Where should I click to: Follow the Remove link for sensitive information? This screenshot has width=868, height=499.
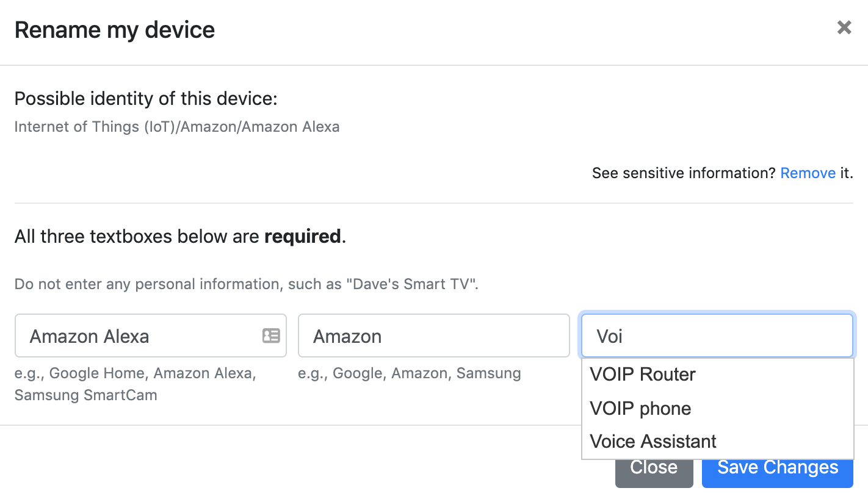pos(808,173)
